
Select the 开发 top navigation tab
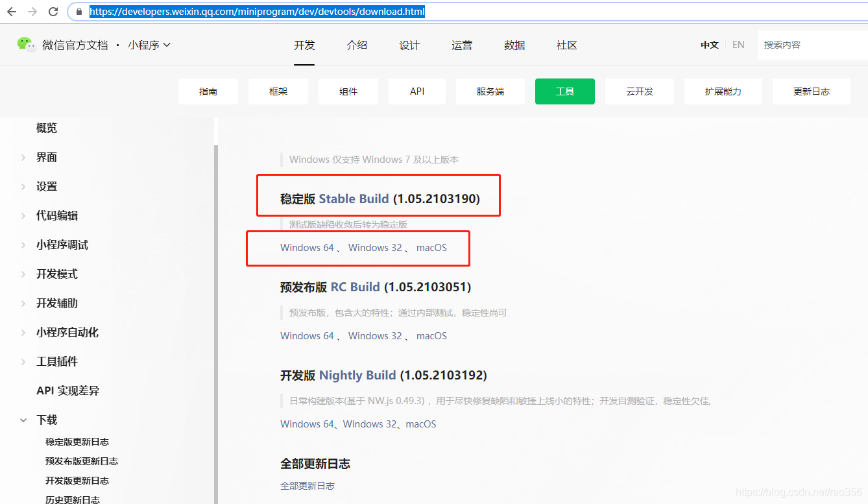click(304, 45)
